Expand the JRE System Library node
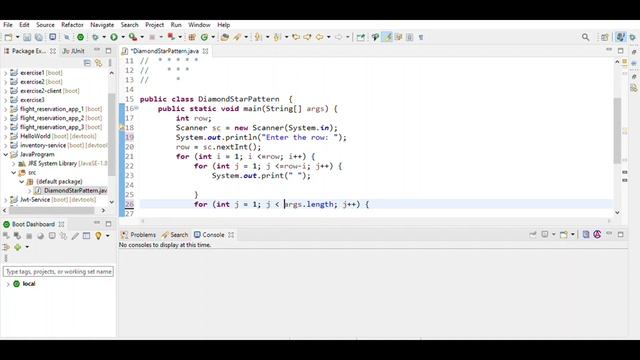Screen dimensions: 640x360 click(14, 164)
